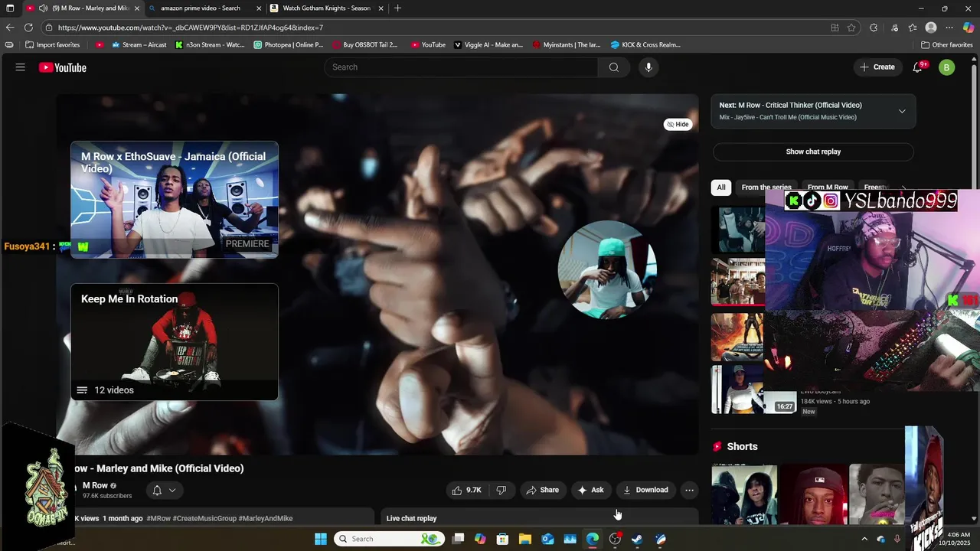Open a new browser tab with the plus icon
This screenshot has width=980, height=551.
pos(397,8)
